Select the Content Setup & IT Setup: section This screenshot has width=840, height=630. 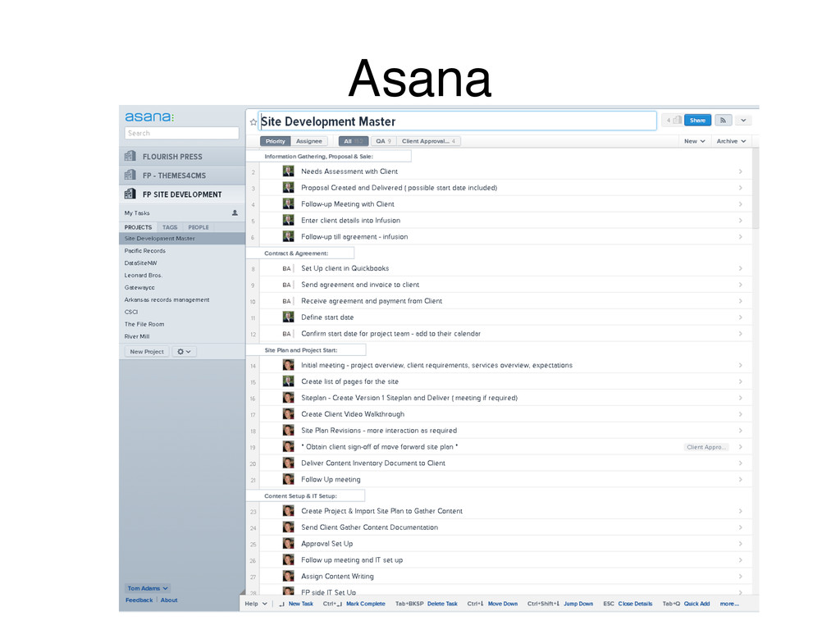click(305, 496)
